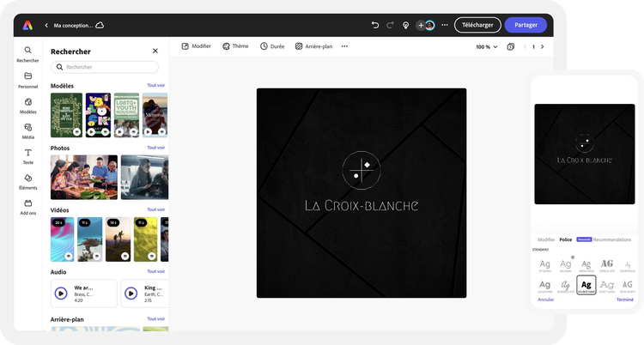Click the Modifier toolbar button
This screenshot has width=644, height=345.
coord(197,46)
